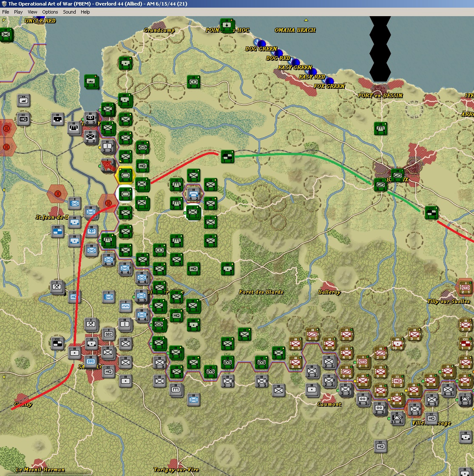Select green XX HQ counter above yellow hex
Viewport: 474px width, 476px height.
tap(142, 166)
